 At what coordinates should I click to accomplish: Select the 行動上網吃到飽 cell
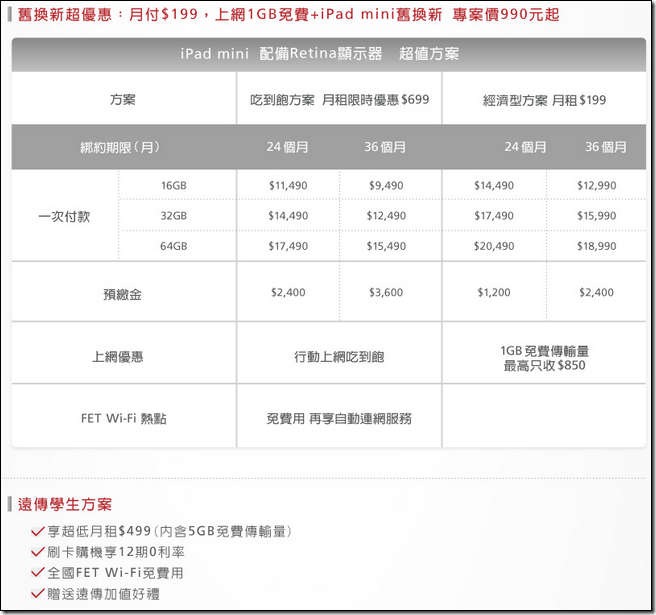tap(339, 357)
